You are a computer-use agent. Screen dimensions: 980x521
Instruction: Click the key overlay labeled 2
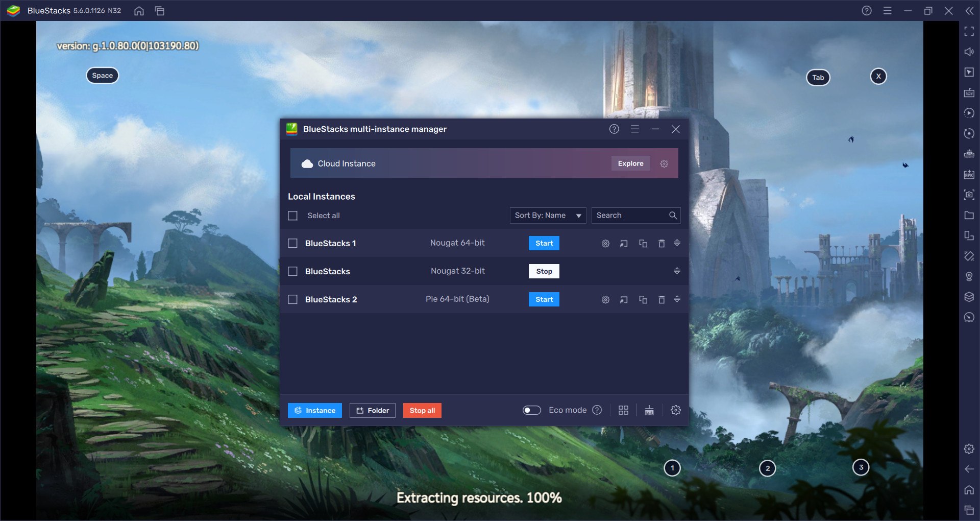[768, 468]
